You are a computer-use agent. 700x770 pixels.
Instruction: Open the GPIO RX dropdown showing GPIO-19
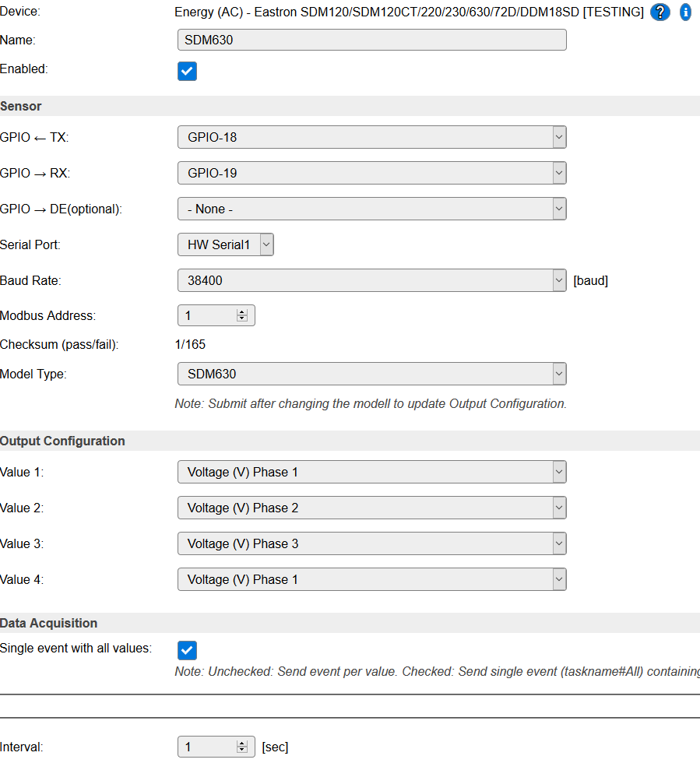(372, 173)
